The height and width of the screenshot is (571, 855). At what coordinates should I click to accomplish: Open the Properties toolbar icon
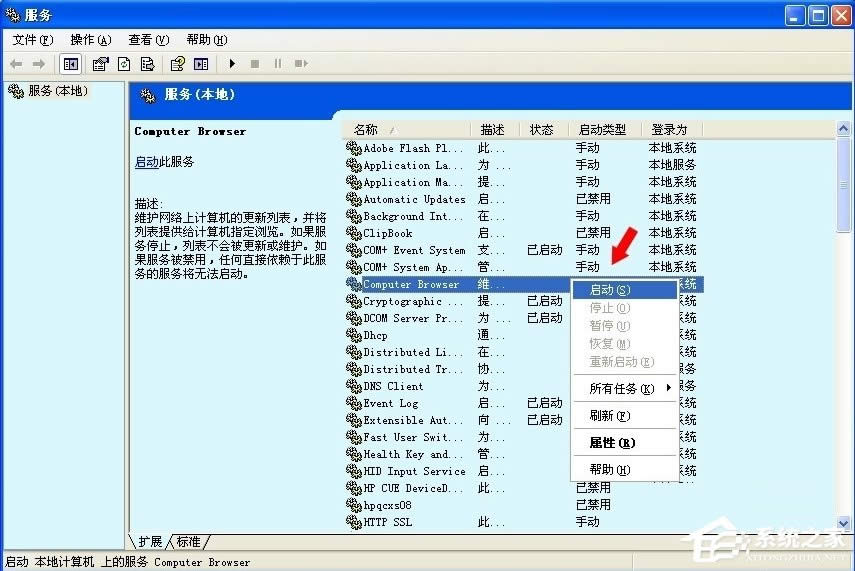tap(100, 64)
